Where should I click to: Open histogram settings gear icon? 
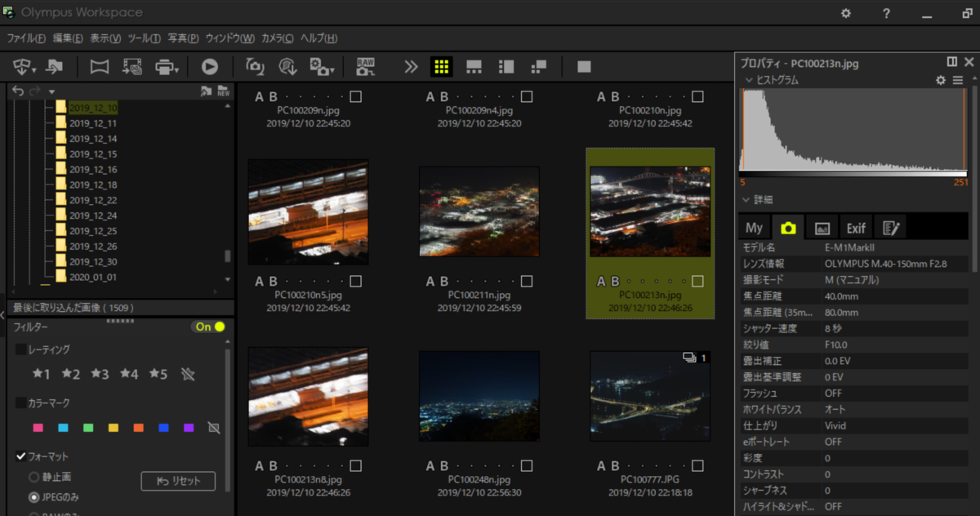tap(940, 80)
